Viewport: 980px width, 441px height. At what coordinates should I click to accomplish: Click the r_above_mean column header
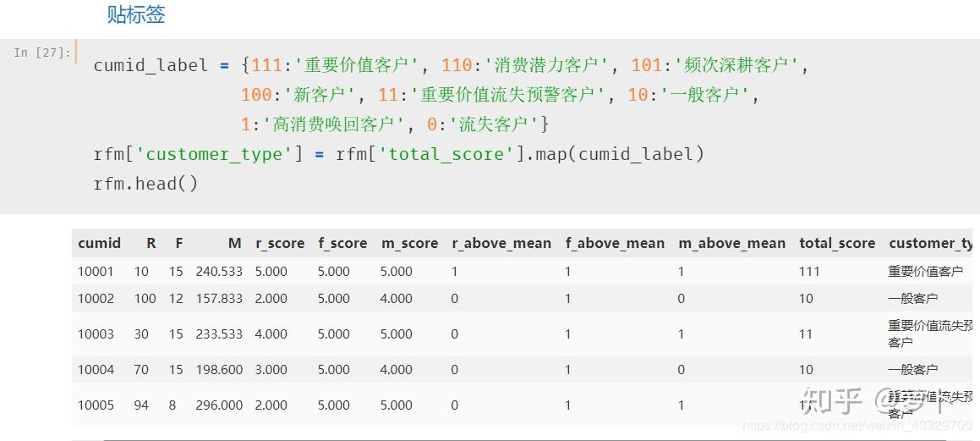501,243
